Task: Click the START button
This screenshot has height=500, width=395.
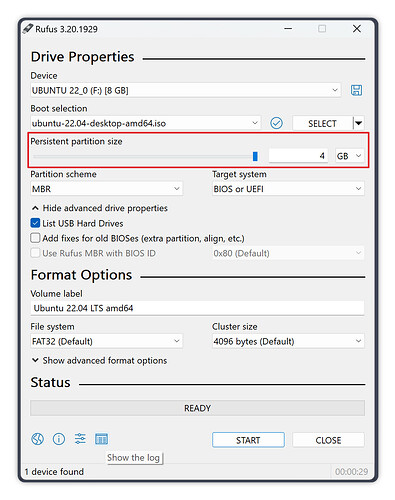Action: click(248, 440)
